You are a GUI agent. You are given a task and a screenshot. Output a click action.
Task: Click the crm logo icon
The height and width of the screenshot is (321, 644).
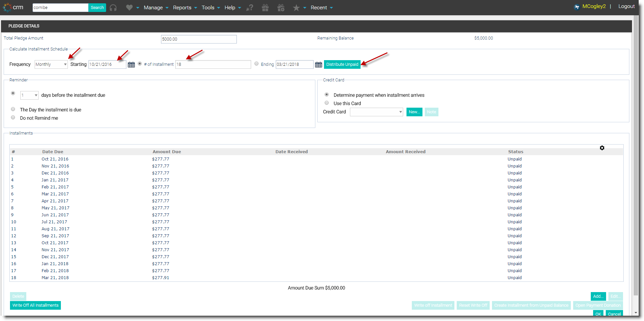coord(7,7)
